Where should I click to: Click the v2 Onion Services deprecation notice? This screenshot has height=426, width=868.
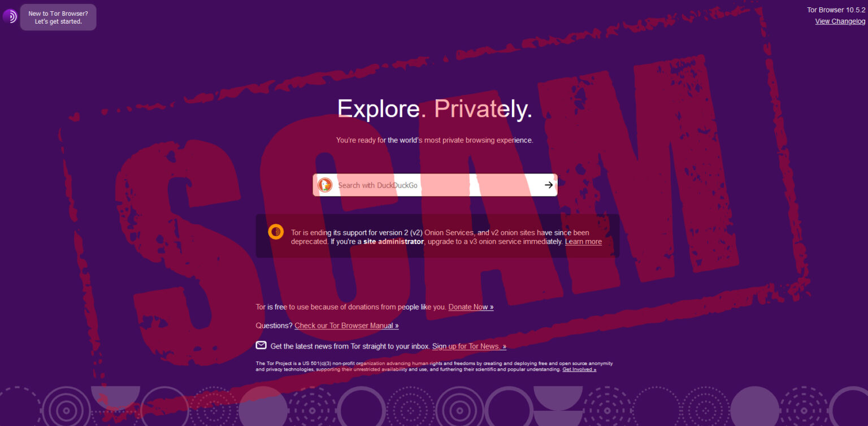(x=437, y=236)
